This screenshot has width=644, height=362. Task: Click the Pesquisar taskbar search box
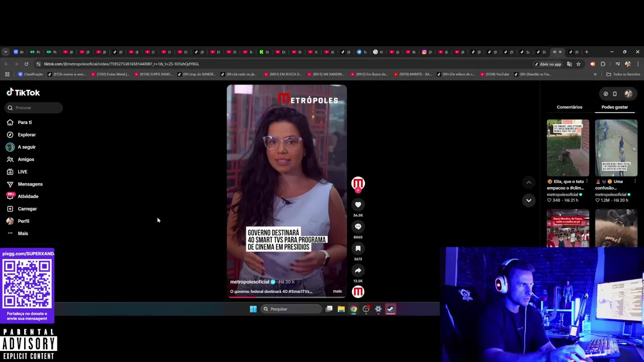point(292,309)
